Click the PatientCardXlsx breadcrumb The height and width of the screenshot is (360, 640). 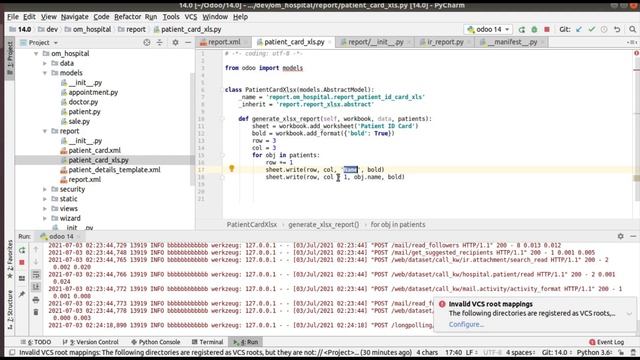point(252,224)
